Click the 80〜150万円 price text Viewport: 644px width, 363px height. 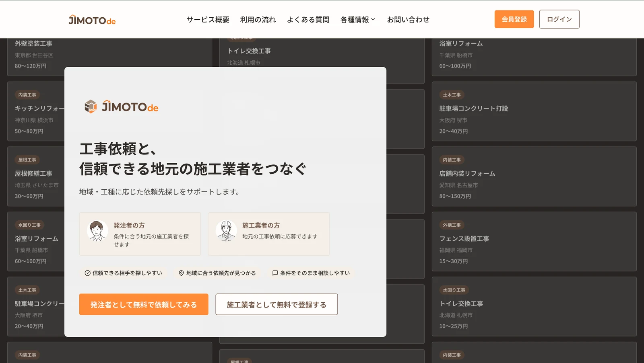pyautogui.click(x=455, y=196)
